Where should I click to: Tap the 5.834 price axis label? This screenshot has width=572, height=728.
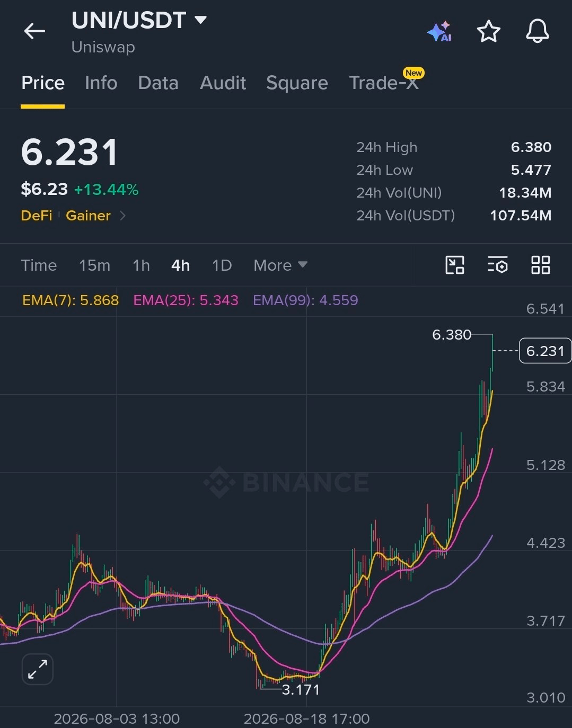point(545,387)
